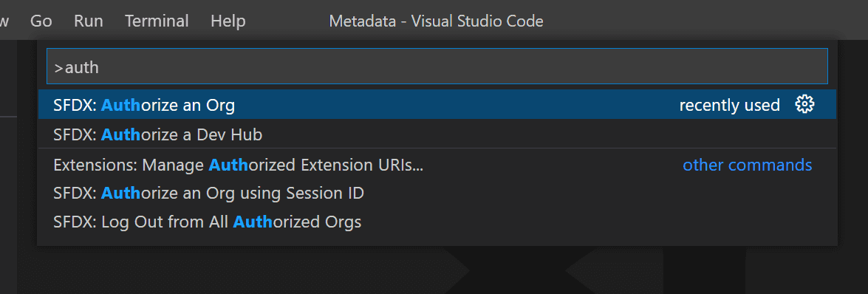Click the highlighted 'Auth' in the Dev Hub entry
This screenshot has width=868, height=294.
120,134
